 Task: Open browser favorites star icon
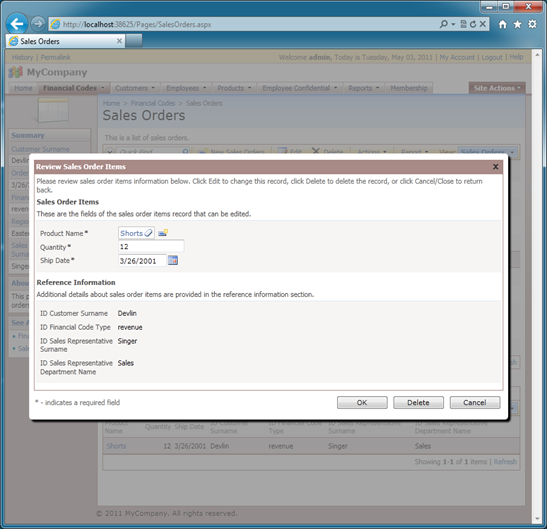(x=517, y=24)
